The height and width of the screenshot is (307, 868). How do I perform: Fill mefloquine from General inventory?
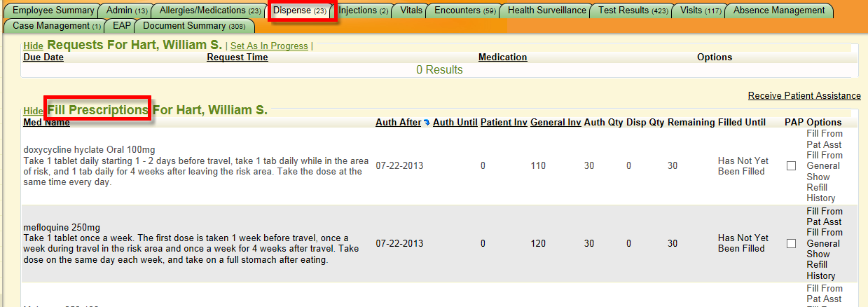(824, 238)
